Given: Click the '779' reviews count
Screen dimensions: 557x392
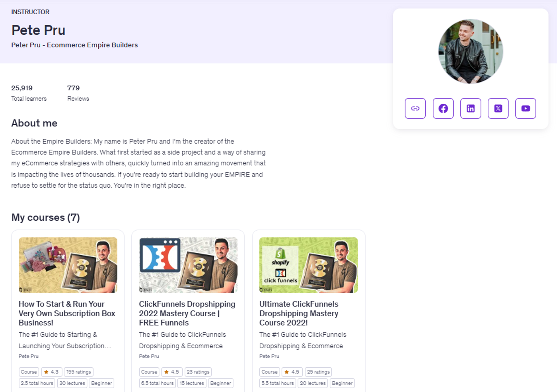Looking at the screenshot, I should tap(73, 88).
